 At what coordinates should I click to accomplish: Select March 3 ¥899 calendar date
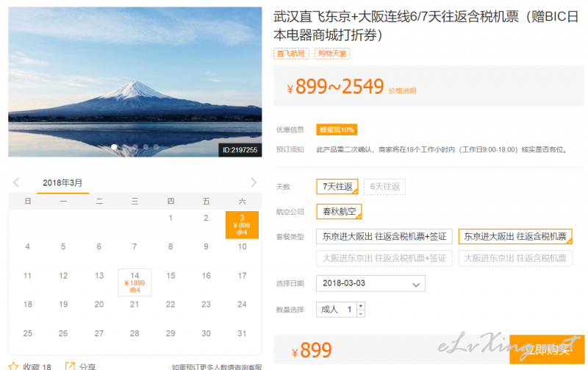tap(242, 225)
